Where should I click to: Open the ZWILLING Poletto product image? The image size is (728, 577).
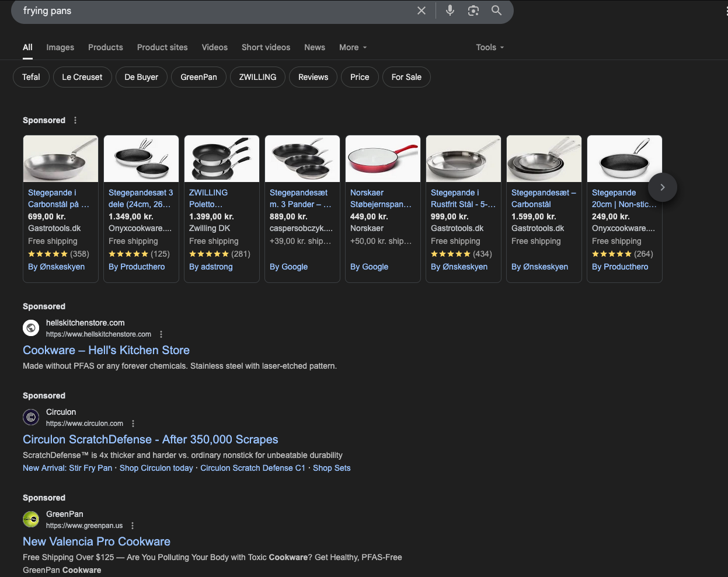[x=222, y=159]
